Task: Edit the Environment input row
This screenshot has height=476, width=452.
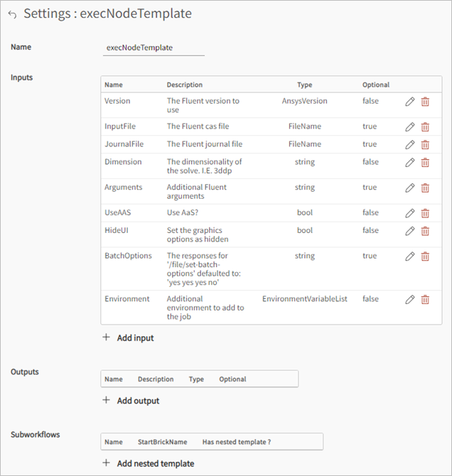Action: tap(410, 300)
